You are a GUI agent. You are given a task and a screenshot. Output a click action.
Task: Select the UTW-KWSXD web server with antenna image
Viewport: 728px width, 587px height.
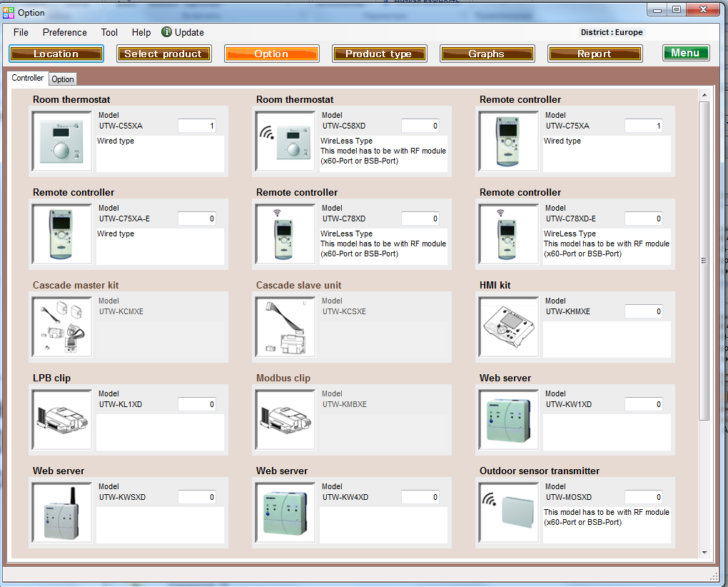point(62,513)
